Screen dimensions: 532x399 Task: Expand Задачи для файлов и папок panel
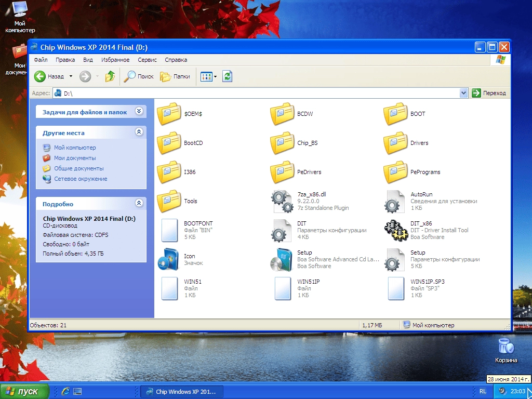(x=139, y=111)
